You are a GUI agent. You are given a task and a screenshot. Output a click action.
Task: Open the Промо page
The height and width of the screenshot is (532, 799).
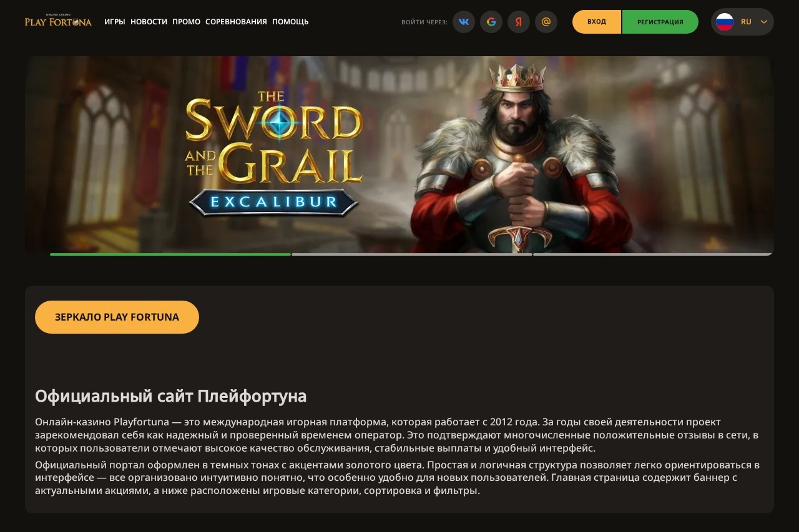pos(186,22)
